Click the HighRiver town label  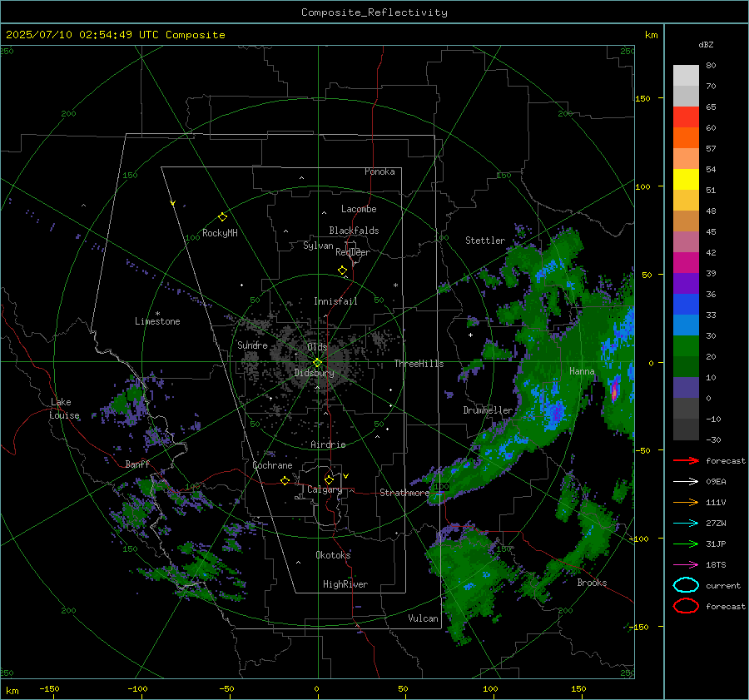(345, 584)
